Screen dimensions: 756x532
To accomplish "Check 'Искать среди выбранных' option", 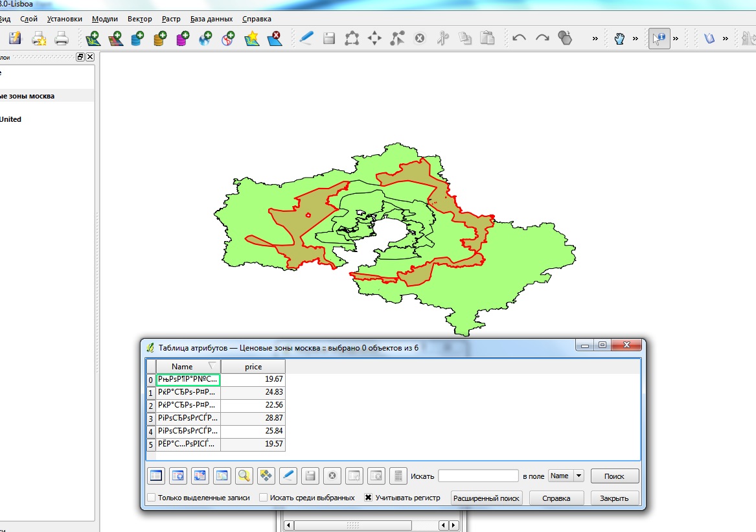I will coord(264,498).
